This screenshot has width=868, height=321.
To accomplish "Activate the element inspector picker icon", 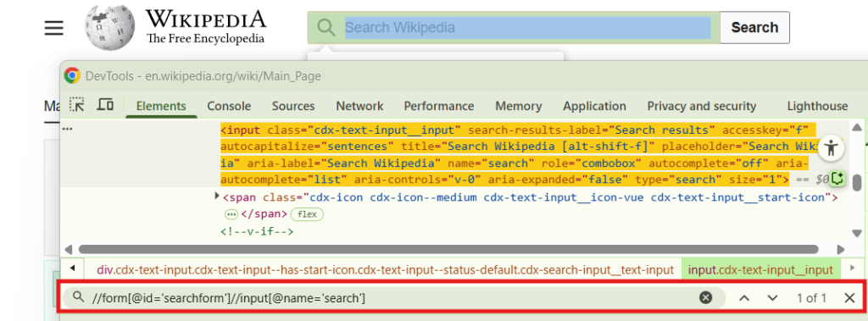I will pos(76,106).
